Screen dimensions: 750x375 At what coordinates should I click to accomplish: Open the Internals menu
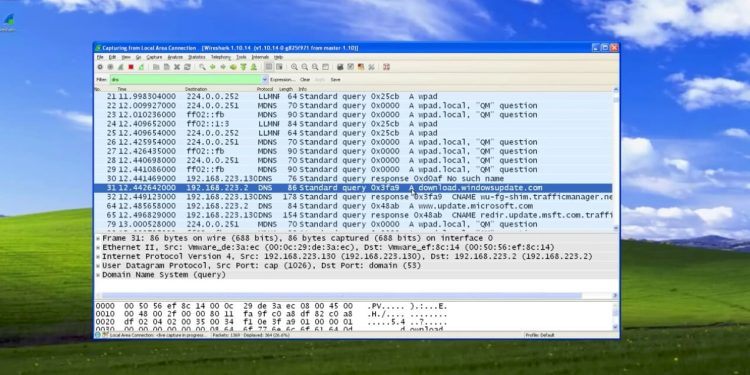[260, 57]
